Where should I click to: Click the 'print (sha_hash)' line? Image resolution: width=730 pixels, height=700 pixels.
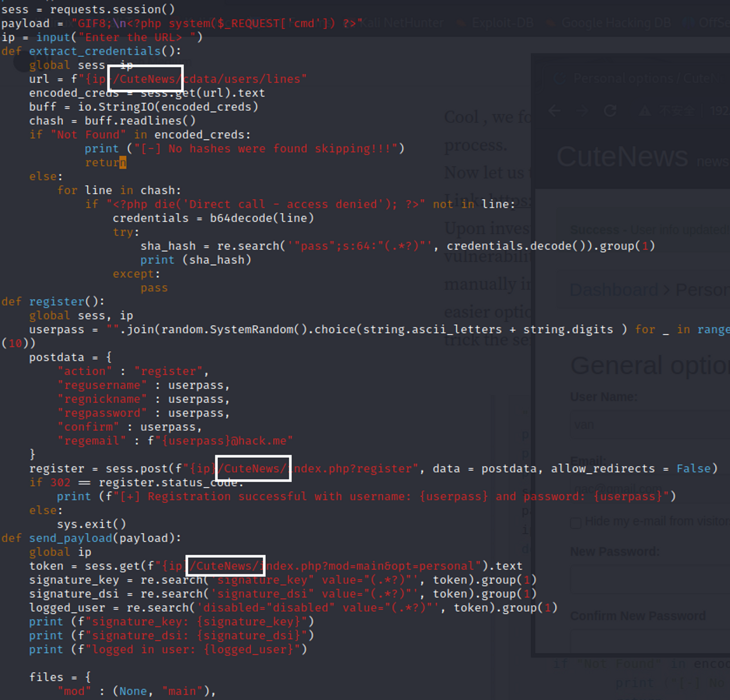[x=196, y=260]
